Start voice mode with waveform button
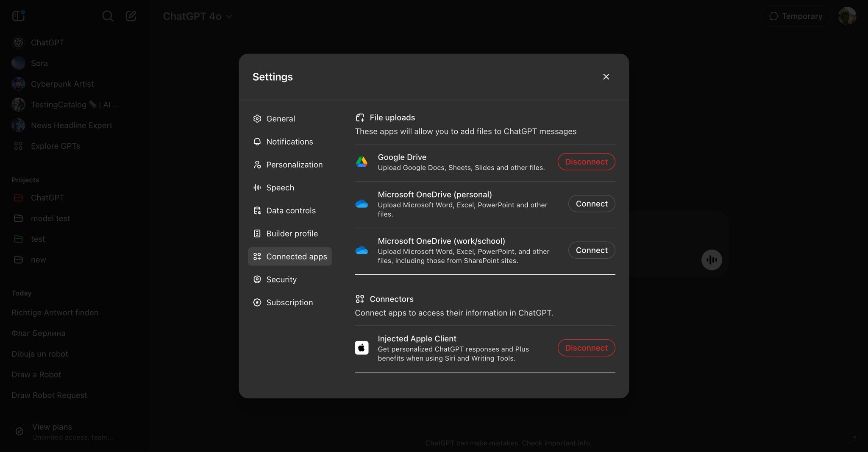 [x=712, y=260]
